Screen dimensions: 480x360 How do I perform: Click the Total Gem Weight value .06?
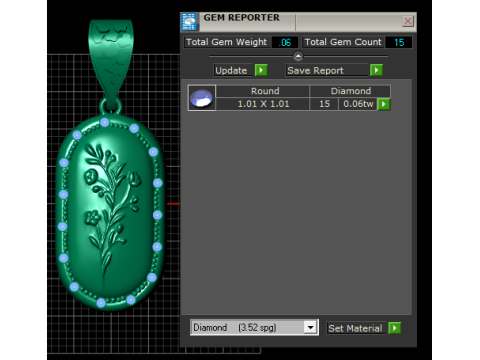coord(285,42)
